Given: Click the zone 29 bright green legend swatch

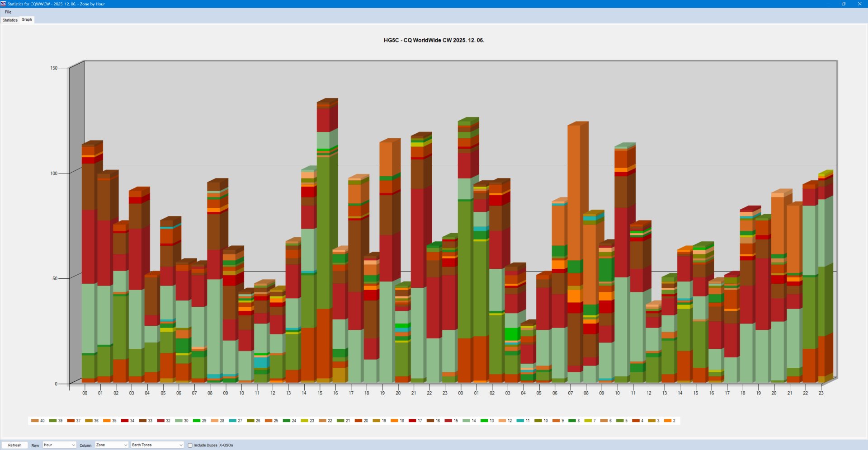Looking at the screenshot, I should pos(196,421).
